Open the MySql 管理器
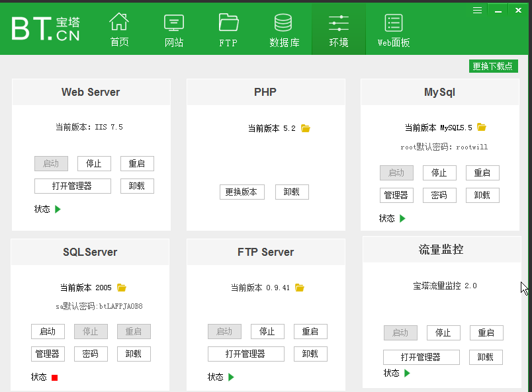The width and height of the screenshot is (532, 392). (x=396, y=195)
